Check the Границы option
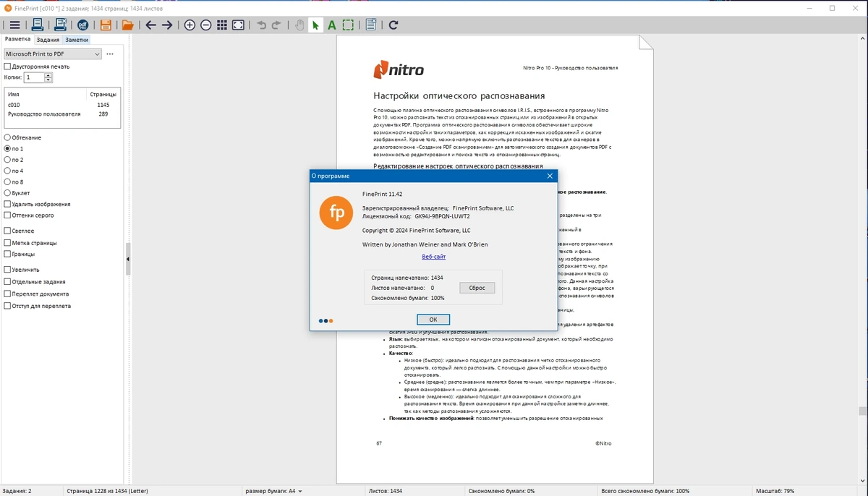868x496 pixels. pos(19,254)
